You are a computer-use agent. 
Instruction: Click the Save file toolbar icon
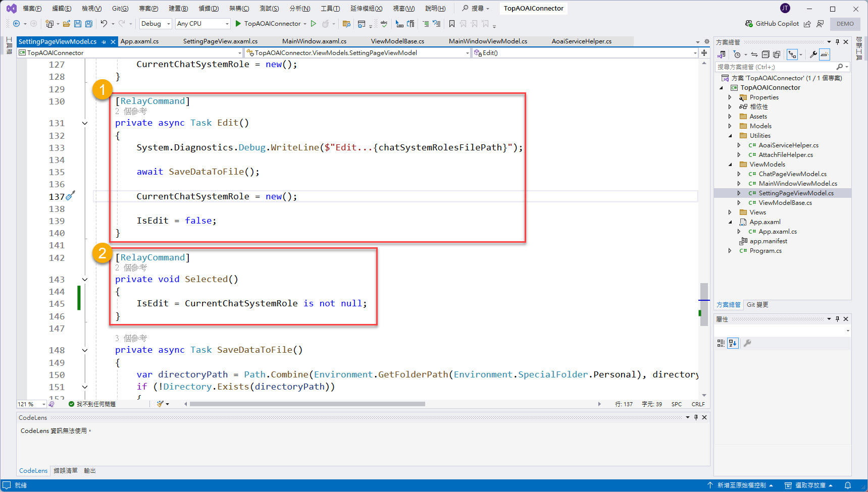coord(77,24)
